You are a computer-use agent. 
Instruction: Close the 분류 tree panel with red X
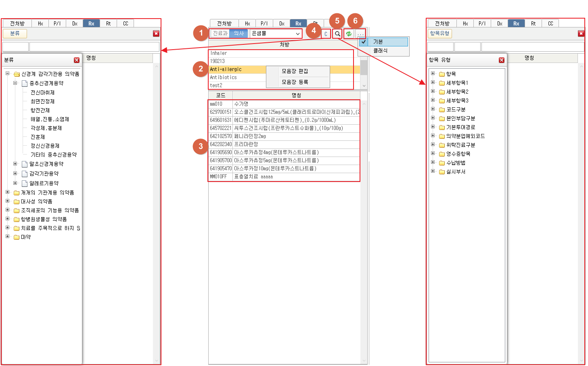coord(77,60)
